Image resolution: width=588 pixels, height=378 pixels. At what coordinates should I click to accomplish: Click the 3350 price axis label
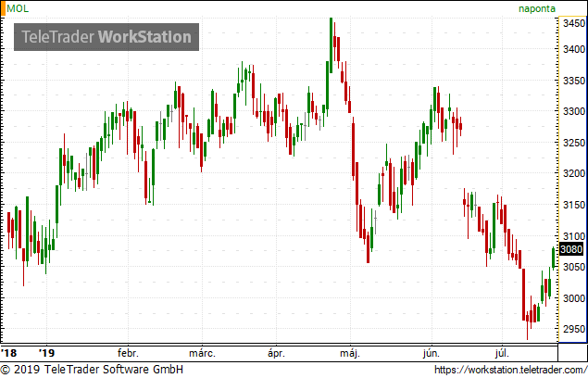[x=574, y=81]
